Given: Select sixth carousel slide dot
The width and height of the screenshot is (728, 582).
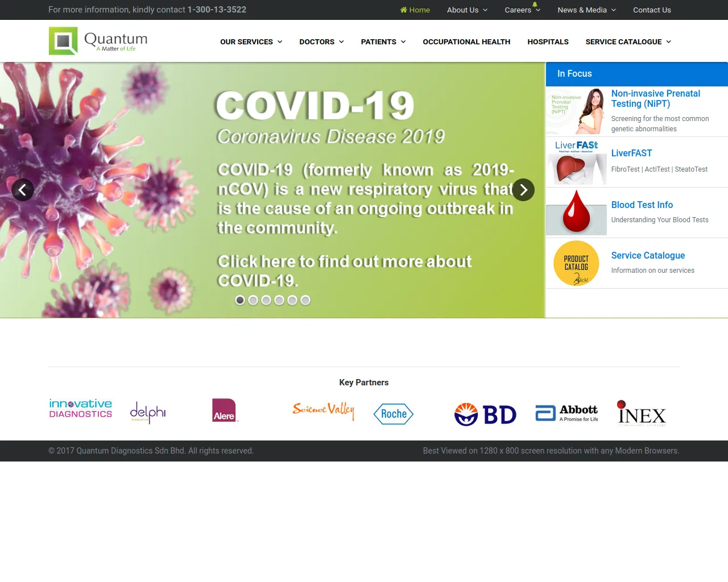Looking at the screenshot, I should click(305, 300).
